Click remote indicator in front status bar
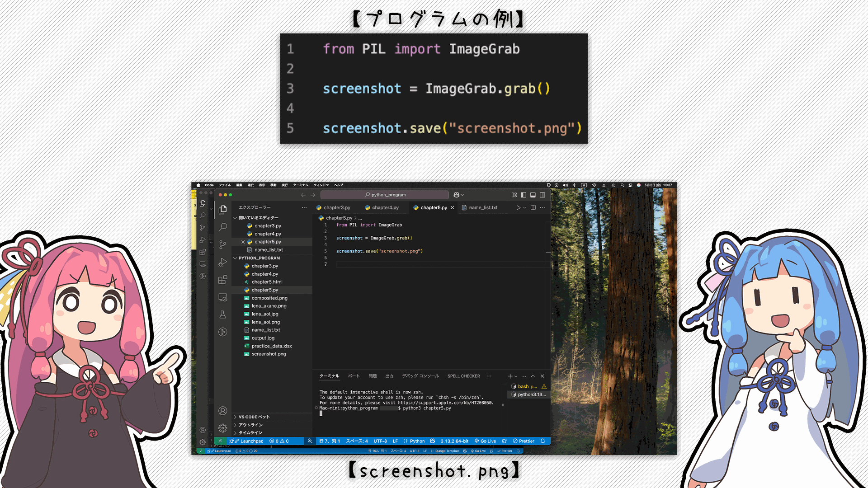This screenshot has width=868, height=488. point(220,441)
